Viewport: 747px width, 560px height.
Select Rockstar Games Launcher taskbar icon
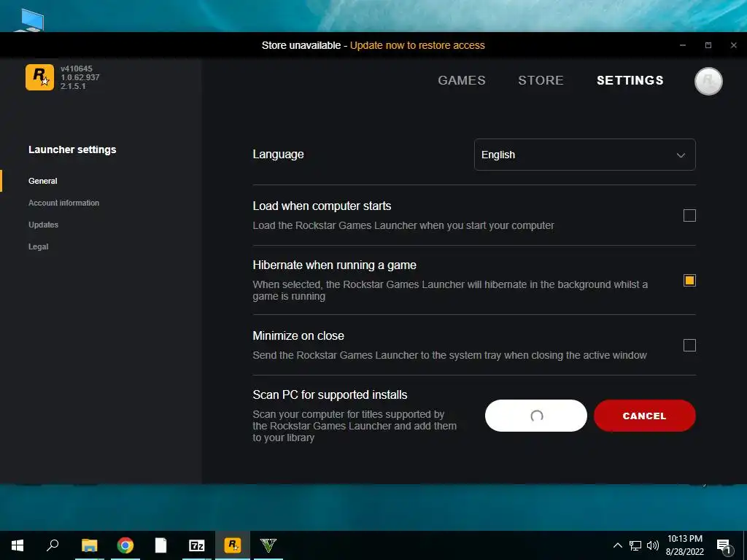pyautogui.click(x=233, y=545)
